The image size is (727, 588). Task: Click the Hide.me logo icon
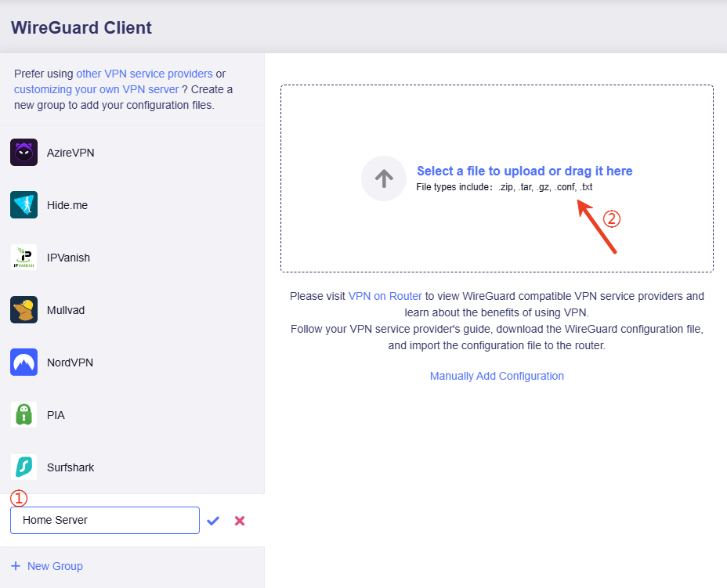[24, 204]
